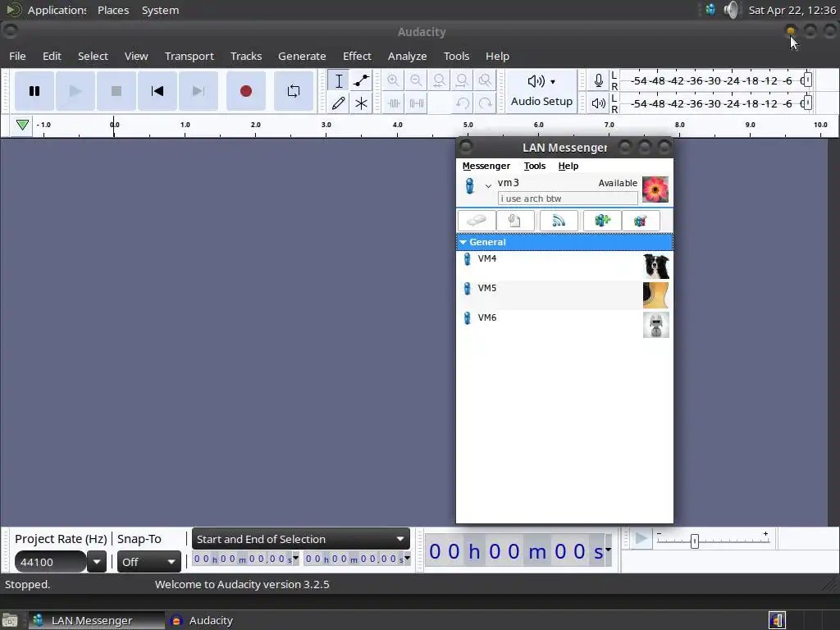Open 'Start and End of Selection' dropdown

pyautogui.click(x=300, y=539)
